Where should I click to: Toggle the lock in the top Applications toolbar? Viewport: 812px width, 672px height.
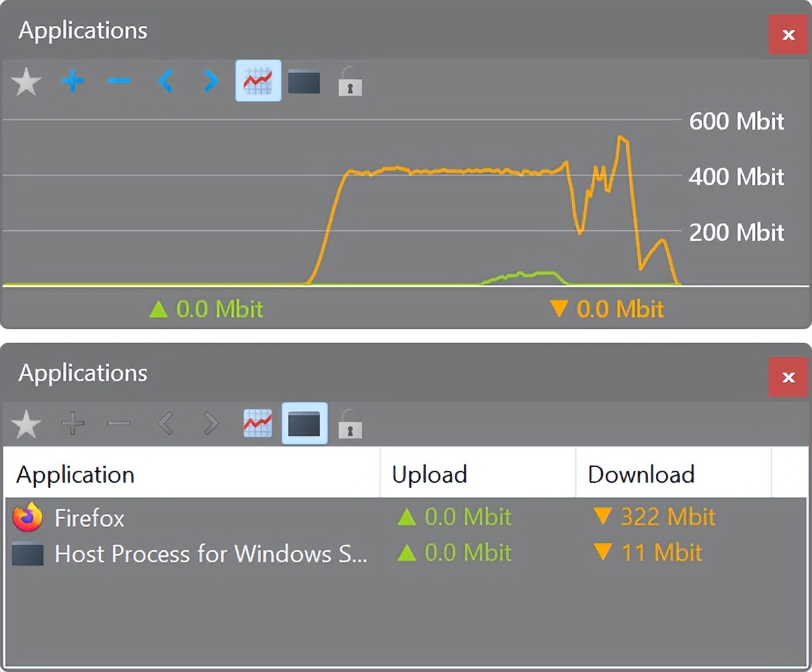[350, 81]
